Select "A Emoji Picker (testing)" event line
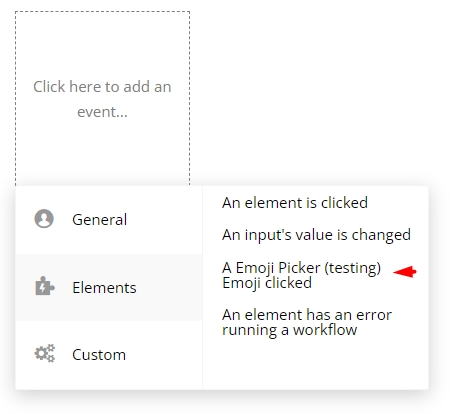This screenshot has width=475, height=414. coord(301,268)
